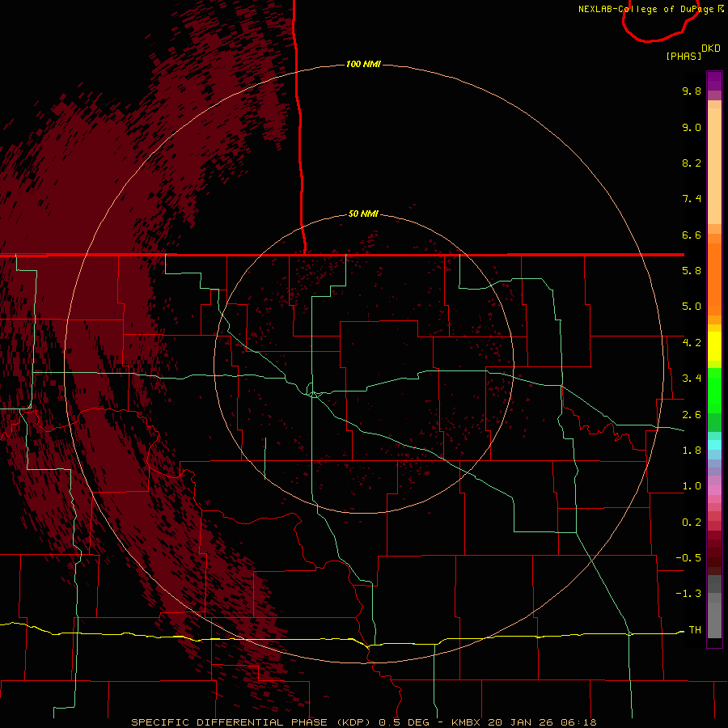Click the 9.0 scale value
This screenshot has height=728, width=728.
point(692,127)
